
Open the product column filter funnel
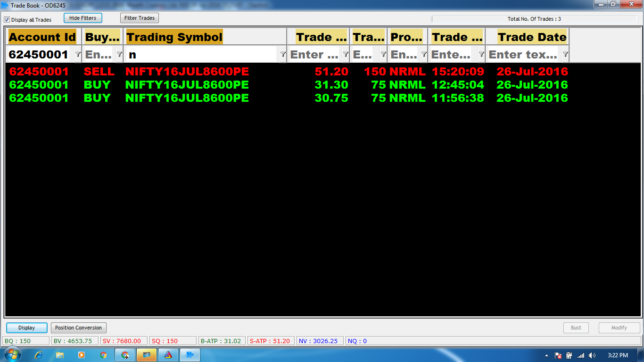pyautogui.click(x=424, y=55)
